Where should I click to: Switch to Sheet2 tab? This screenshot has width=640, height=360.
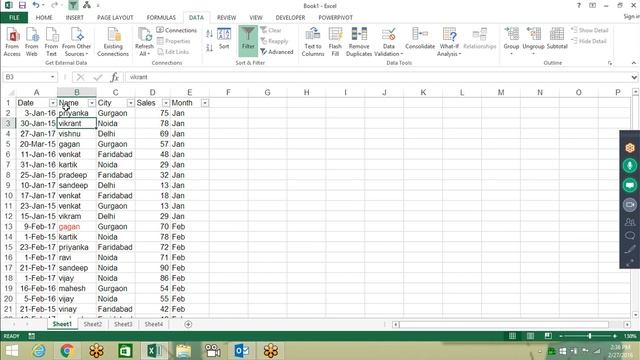[93, 324]
